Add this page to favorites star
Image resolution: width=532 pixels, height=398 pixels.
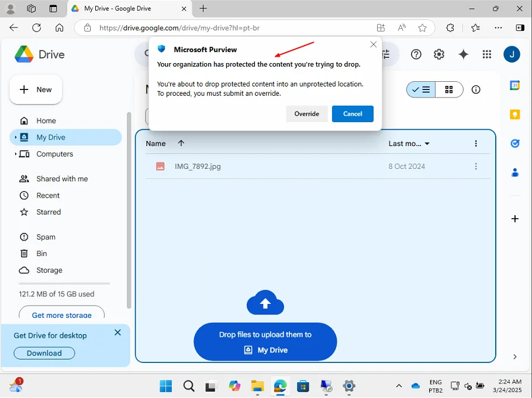(423, 28)
